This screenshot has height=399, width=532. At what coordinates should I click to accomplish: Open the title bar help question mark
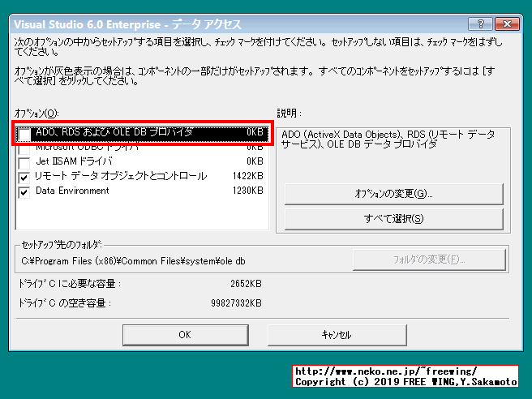(480, 24)
